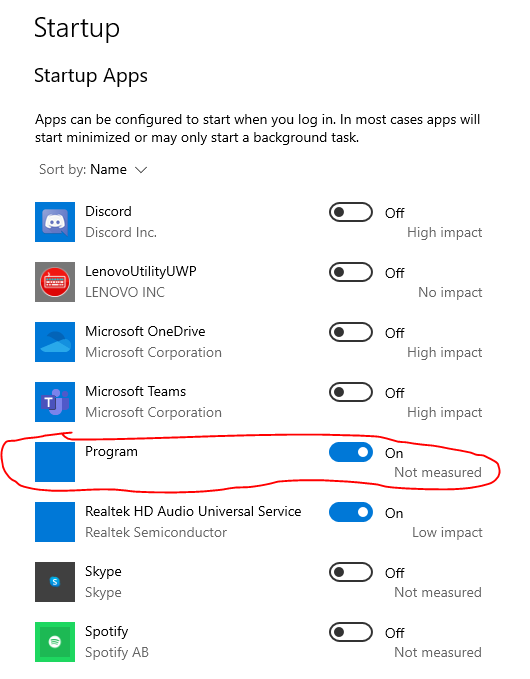Click the Discord app icon
This screenshot has height=679, width=530.
(x=55, y=222)
